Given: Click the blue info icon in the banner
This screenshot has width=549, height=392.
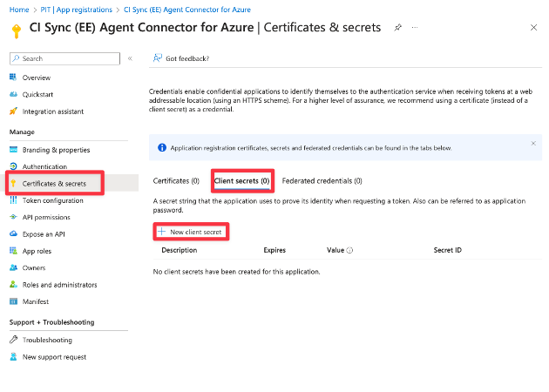Looking at the screenshot, I should click(x=162, y=148).
